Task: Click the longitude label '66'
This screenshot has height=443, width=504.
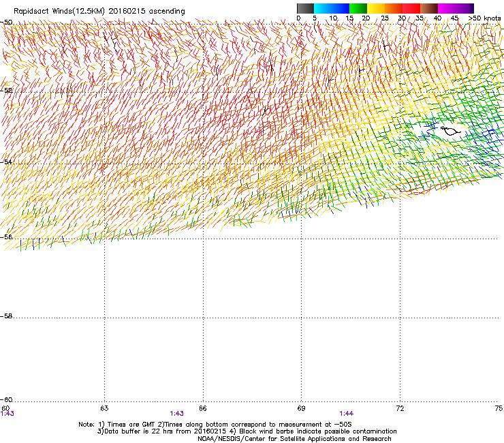Action: 203,408
